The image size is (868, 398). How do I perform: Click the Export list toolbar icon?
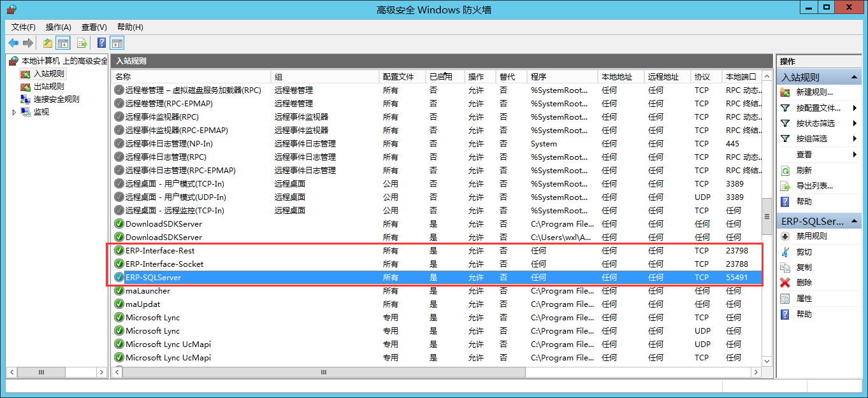click(82, 43)
